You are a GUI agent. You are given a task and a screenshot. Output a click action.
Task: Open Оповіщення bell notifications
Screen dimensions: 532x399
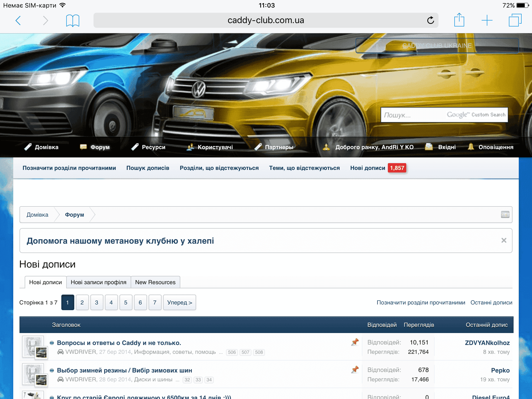490,147
